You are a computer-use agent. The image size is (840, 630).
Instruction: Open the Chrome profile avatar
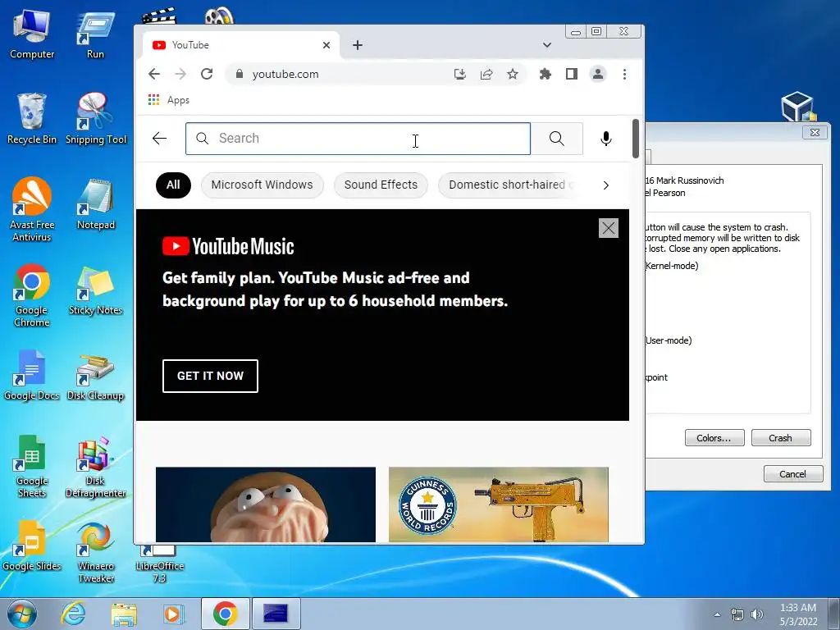[598, 74]
